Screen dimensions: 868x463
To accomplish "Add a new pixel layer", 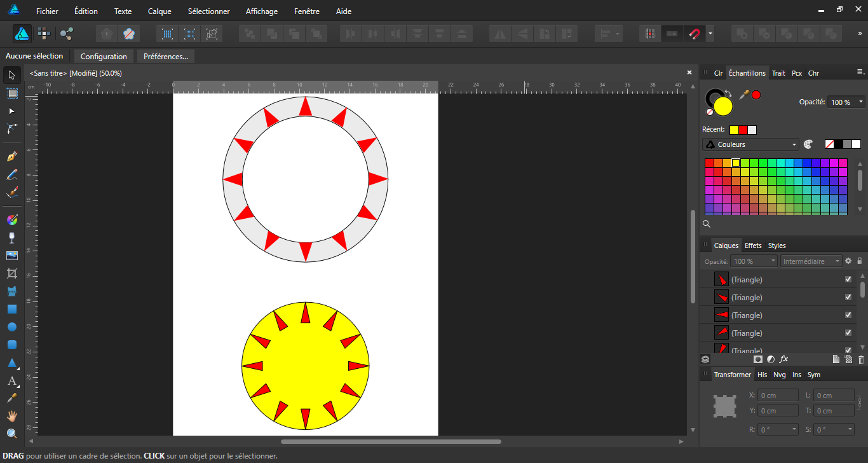I will pos(848,359).
